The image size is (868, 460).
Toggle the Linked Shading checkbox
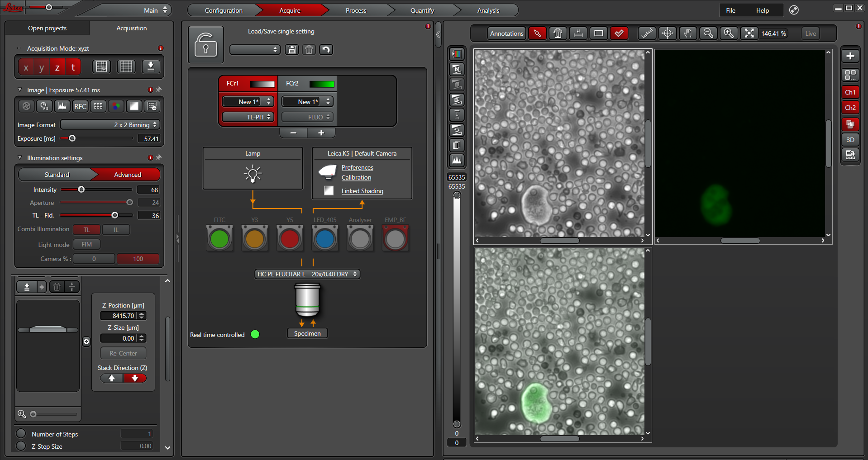[329, 191]
